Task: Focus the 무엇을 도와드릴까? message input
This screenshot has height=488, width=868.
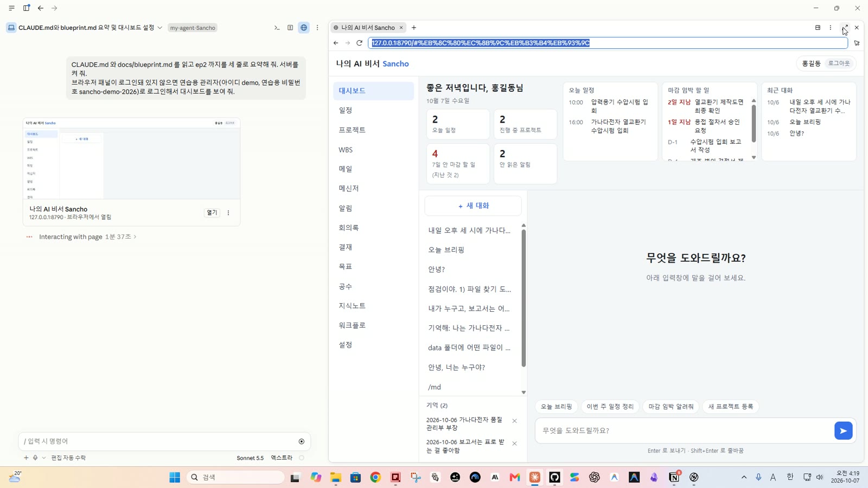Action: click(x=685, y=431)
